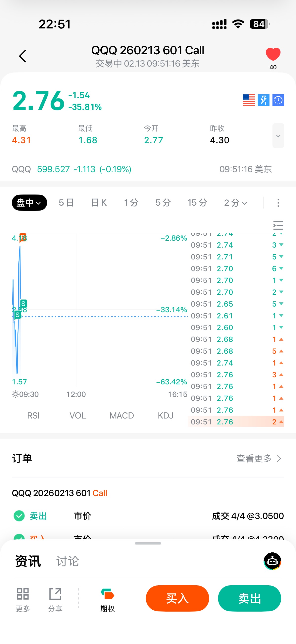Switch chart to 日K tab

[99, 202]
